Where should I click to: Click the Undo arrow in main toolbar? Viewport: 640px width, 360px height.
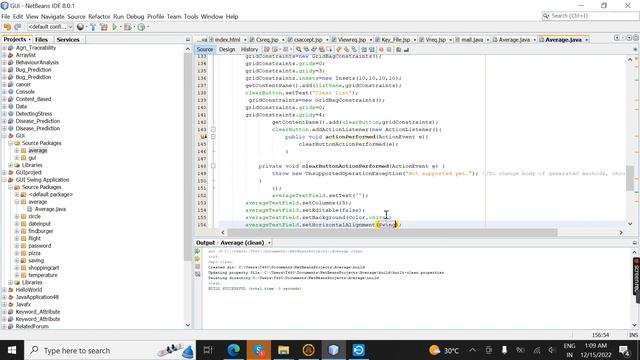point(7,27)
